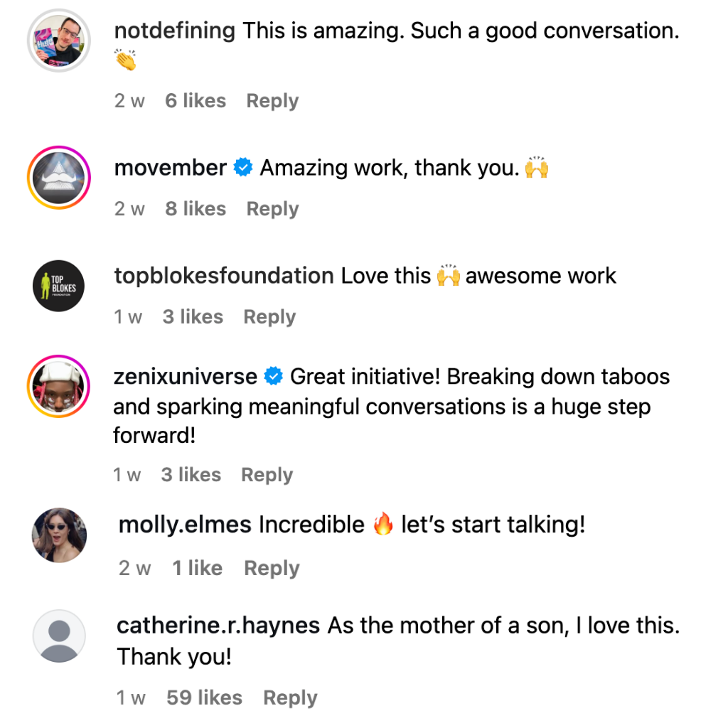View 6 likes on notdefining's comment

[196, 101]
